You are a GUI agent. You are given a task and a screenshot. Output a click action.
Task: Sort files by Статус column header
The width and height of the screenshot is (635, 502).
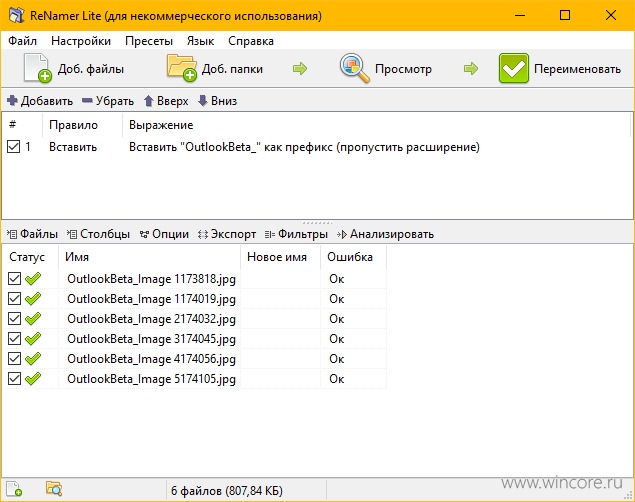tap(30, 257)
